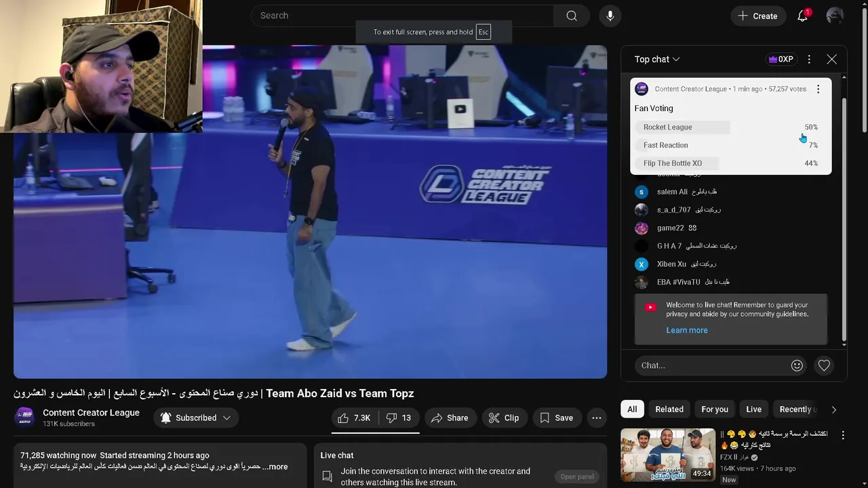This screenshot has width=868, height=488.
Task: Open options for the FZX II video
Action: pyautogui.click(x=843, y=435)
